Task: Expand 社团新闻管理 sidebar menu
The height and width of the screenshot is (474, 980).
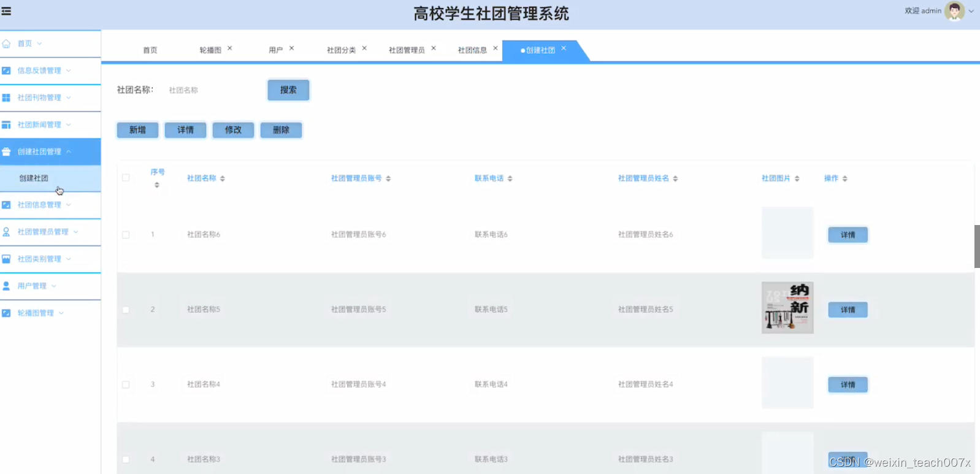Action: pyautogui.click(x=69, y=124)
